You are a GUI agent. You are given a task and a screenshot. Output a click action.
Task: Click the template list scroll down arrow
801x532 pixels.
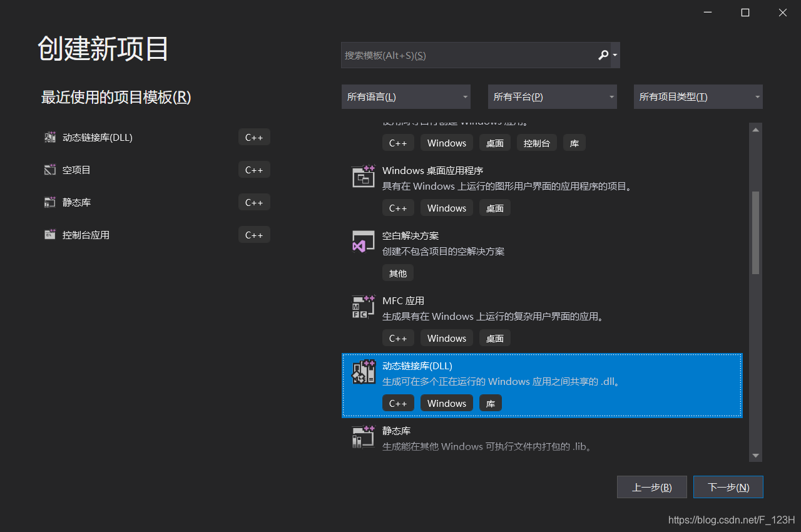(x=756, y=456)
